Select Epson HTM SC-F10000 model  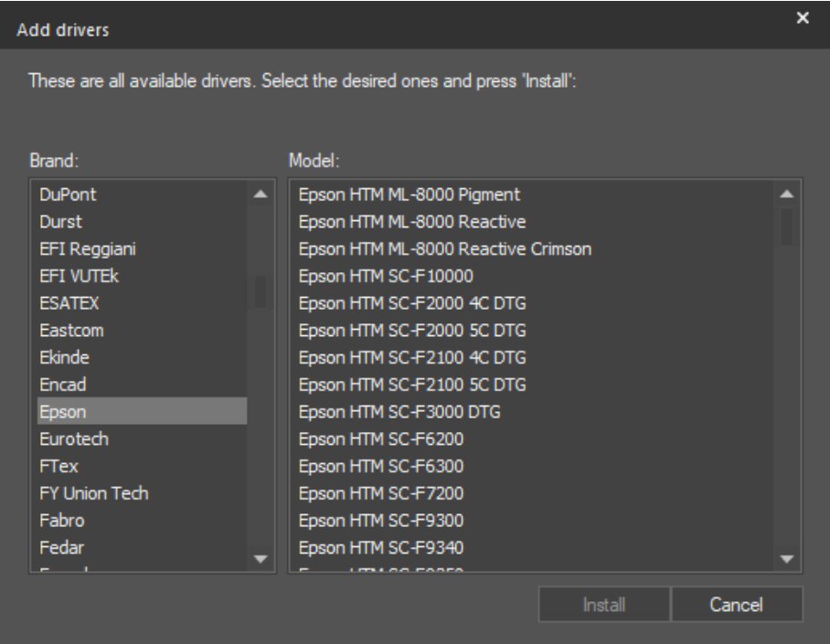tap(535, 276)
